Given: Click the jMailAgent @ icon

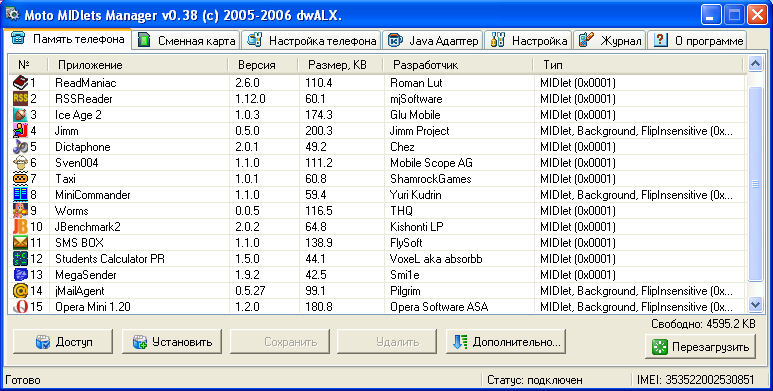Looking at the screenshot, I should (21, 290).
